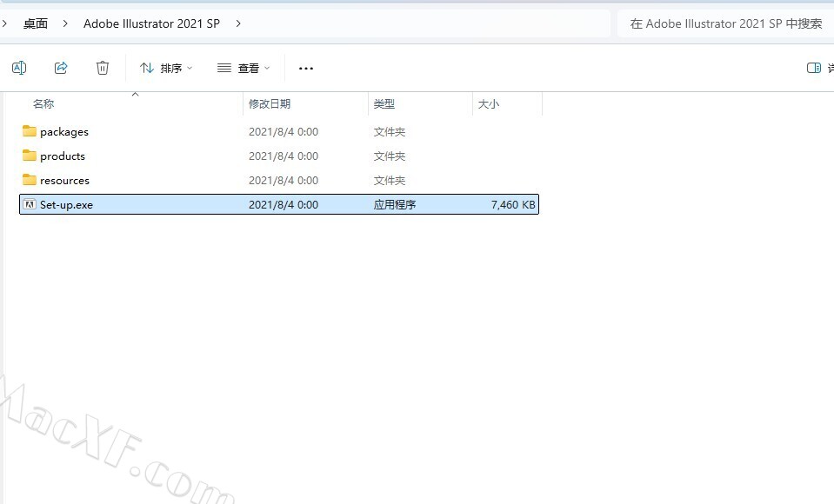Expand chevron after Adobe Illustrator 2021 SP

point(238,23)
